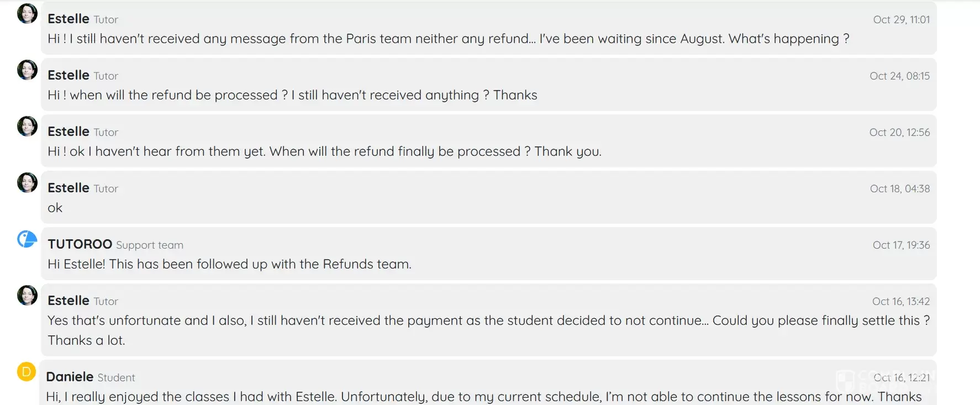Screen dimensions: 980x405
Task: Click Daniele's yellow "D" avatar
Action: tap(27, 372)
